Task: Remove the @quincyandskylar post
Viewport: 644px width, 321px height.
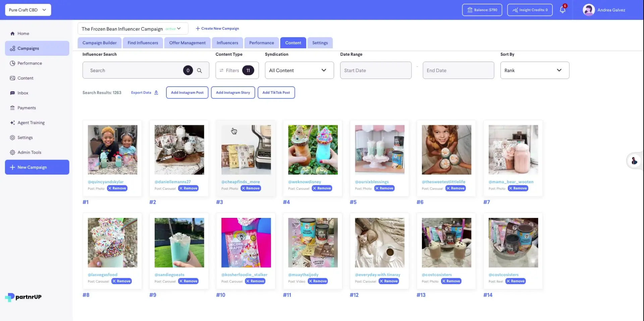Action: (117, 188)
